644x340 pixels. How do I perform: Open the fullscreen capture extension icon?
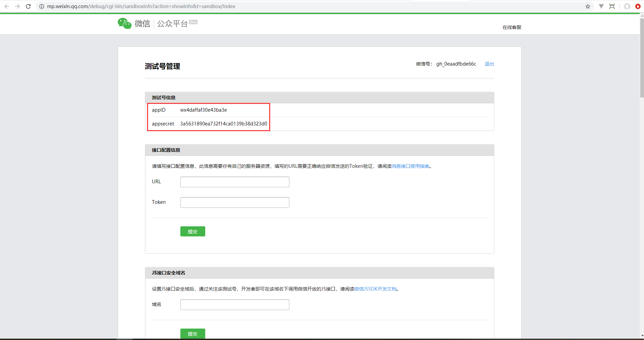point(612,6)
